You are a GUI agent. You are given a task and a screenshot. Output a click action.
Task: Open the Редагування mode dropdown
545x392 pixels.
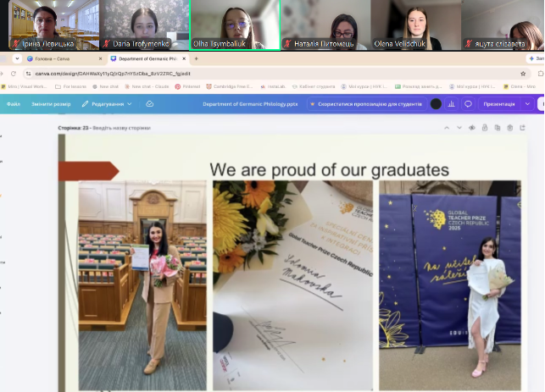click(107, 104)
